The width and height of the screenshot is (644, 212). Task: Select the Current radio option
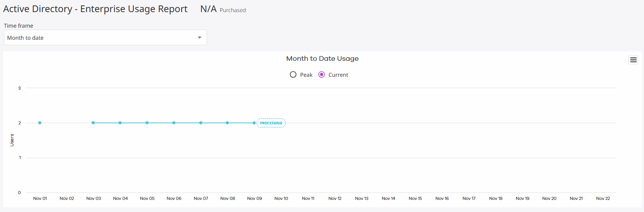(x=322, y=74)
